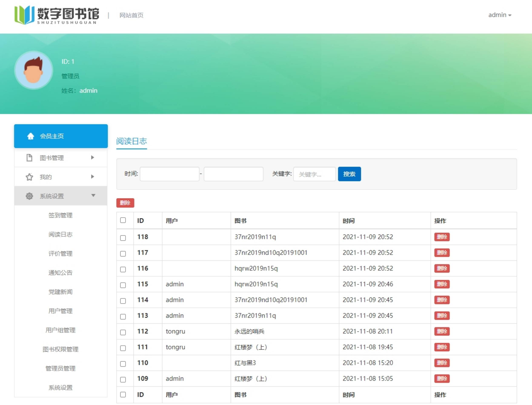Click the star icon beside 我的

coord(29,177)
